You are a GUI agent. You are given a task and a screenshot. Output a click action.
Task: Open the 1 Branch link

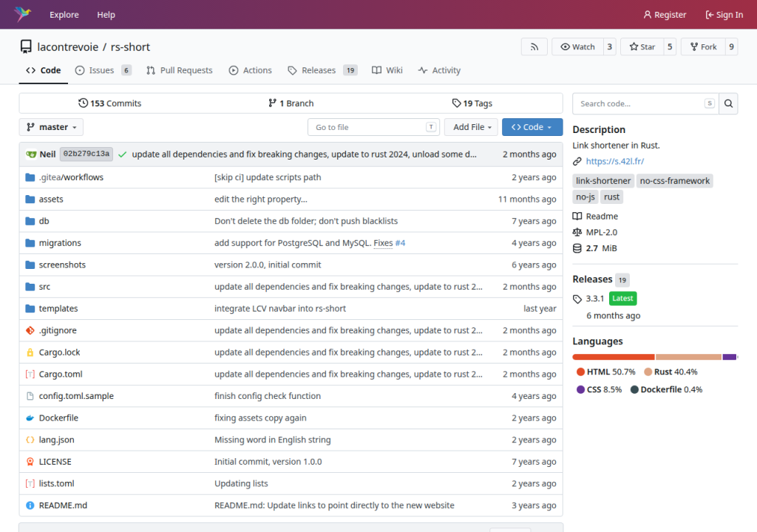[291, 103]
